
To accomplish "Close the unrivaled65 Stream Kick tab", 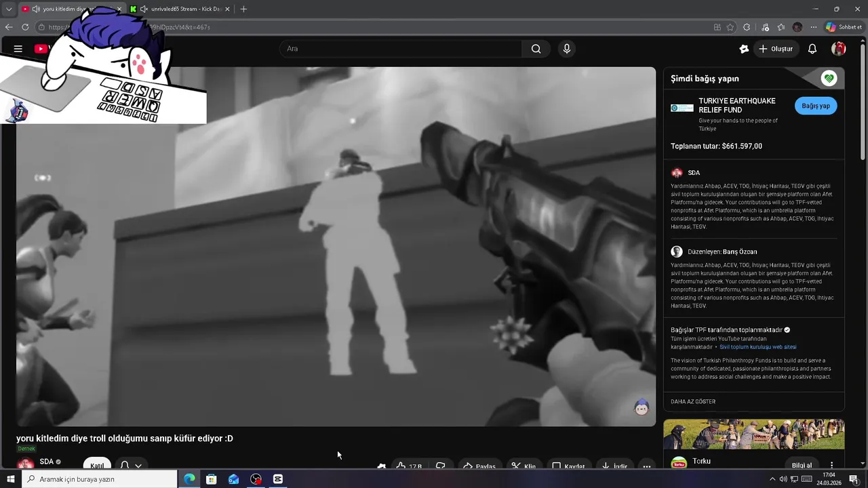I will pyautogui.click(x=227, y=9).
